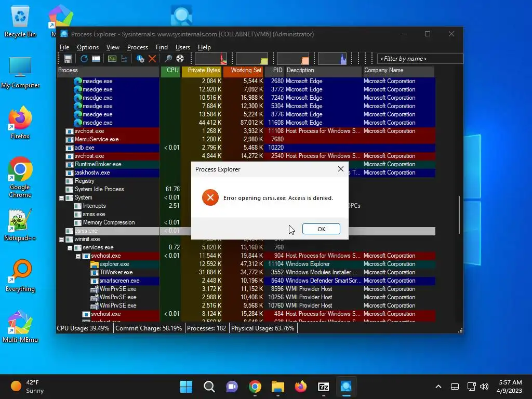Open Multi-MEmu desktop shortcut

click(20, 327)
